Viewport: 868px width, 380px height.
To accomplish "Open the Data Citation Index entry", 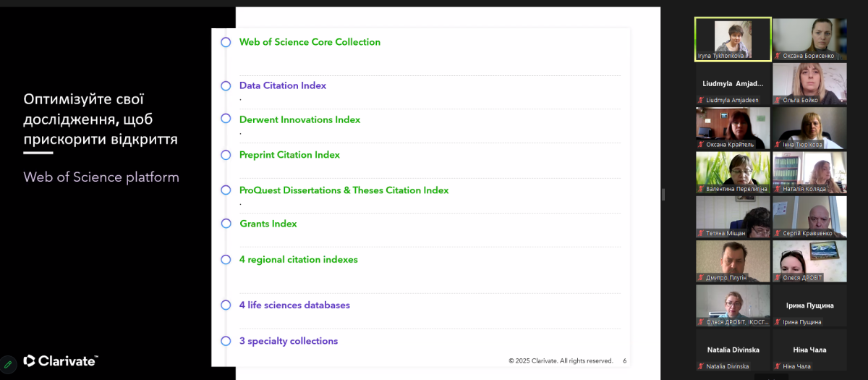I will (x=283, y=85).
